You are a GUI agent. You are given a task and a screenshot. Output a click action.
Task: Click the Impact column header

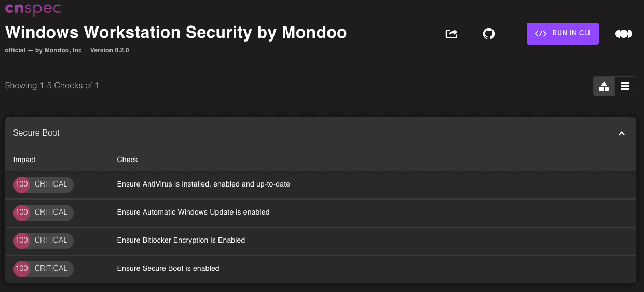tap(24, 160)
